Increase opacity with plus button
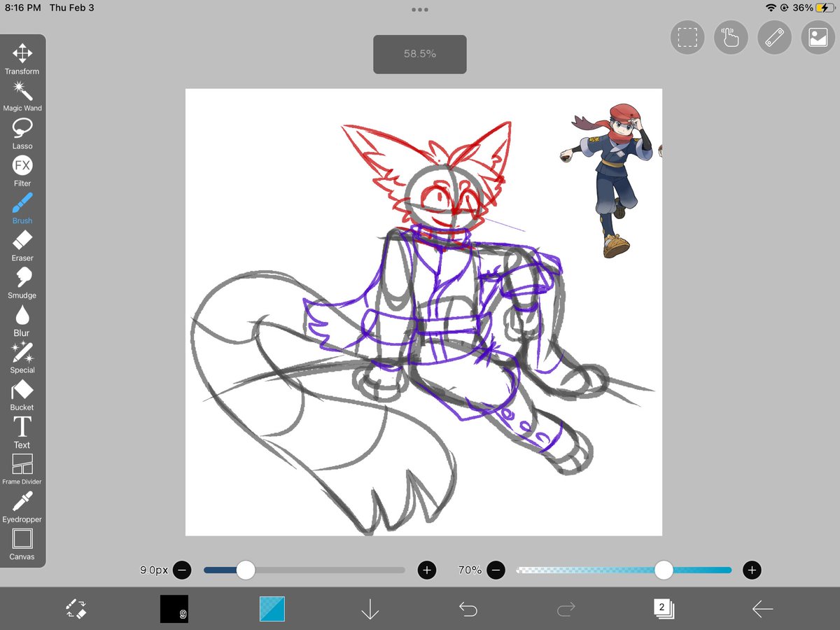This screenshot has width=840, height=630. click(752, 570)
